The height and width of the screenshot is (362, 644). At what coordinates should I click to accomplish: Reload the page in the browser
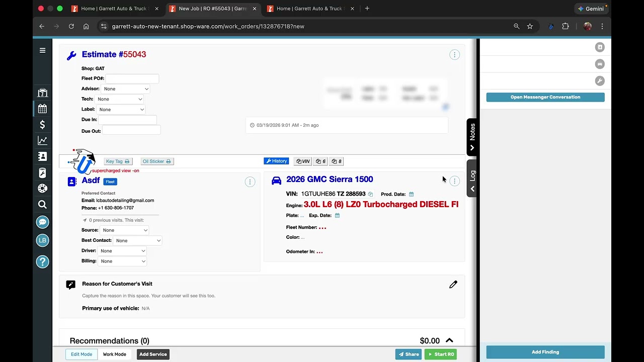pyautogui.click(x=71, y=26)
